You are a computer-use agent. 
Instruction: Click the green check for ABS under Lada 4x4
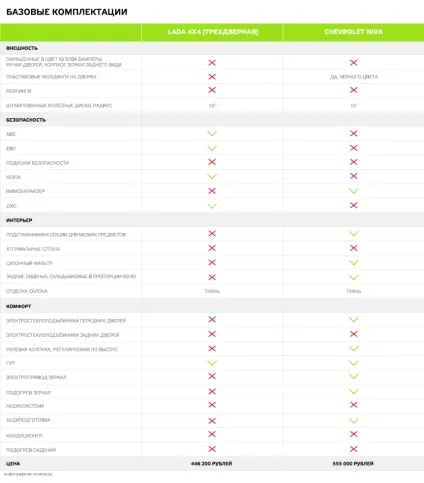pyautogui.click(x=212, y=133)
